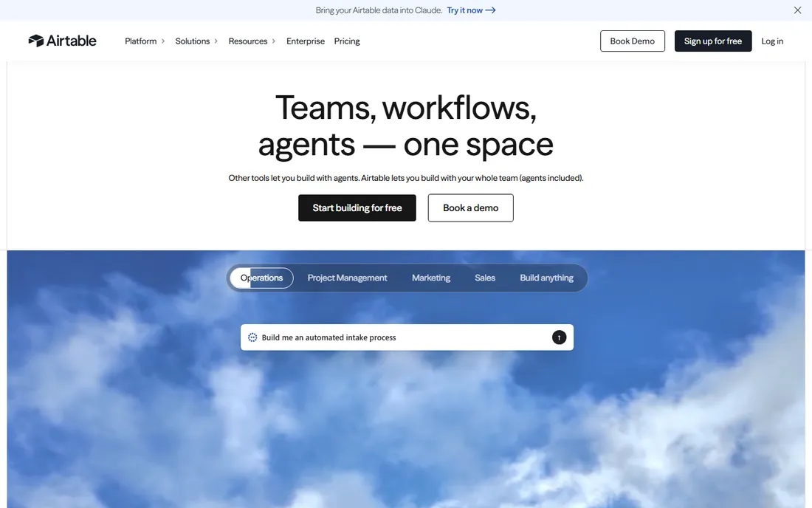This screenshot has width=812, height=508.
Task: Switch to the Build anything tab
Action: pos(546,278)
